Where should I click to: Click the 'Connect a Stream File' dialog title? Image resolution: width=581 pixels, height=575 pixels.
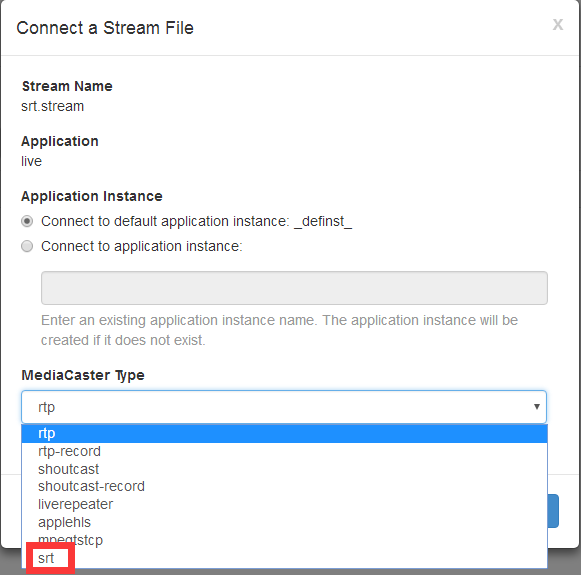pyautogui.click(x=105, y=28)
